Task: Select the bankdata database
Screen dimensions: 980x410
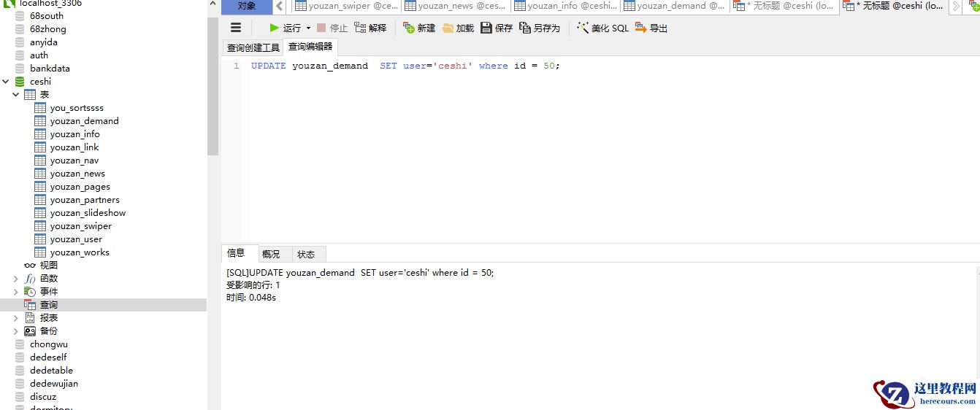Action: 50,69
